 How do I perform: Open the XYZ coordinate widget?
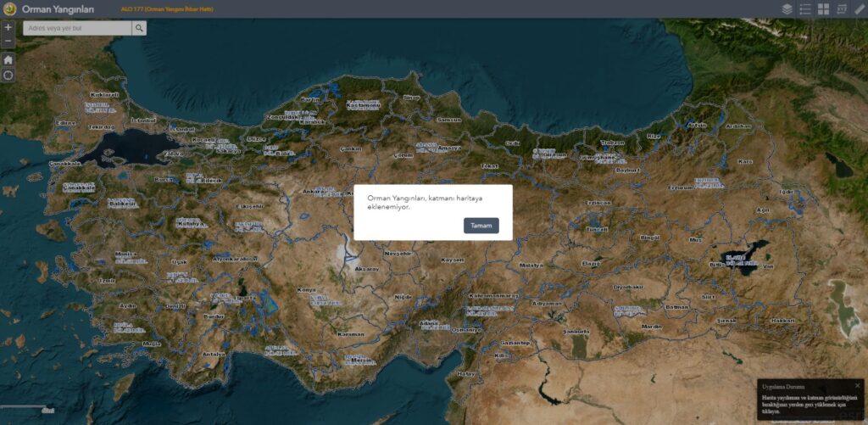(842, 8)
